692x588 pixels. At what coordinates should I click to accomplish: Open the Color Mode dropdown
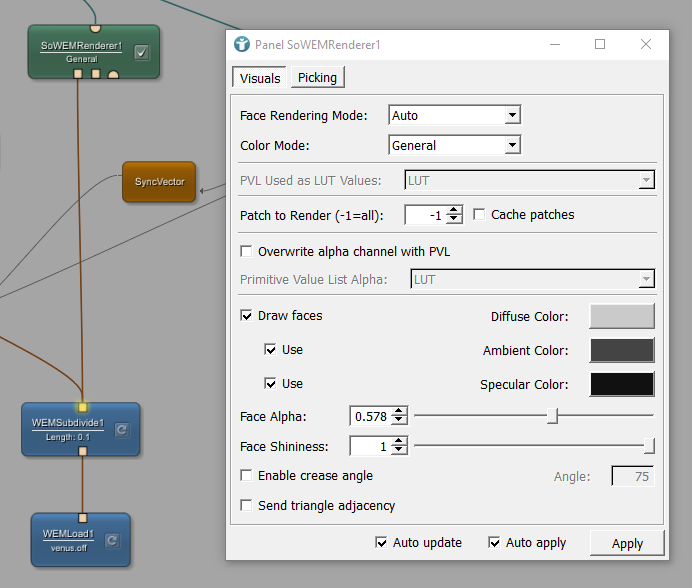tap(454, 146)
